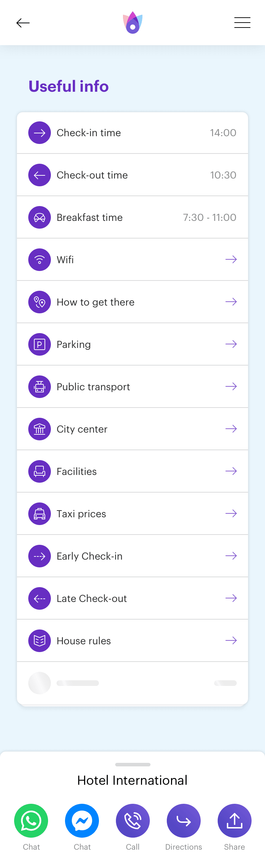Tap the Breakfast time icon

coord(40,217)
